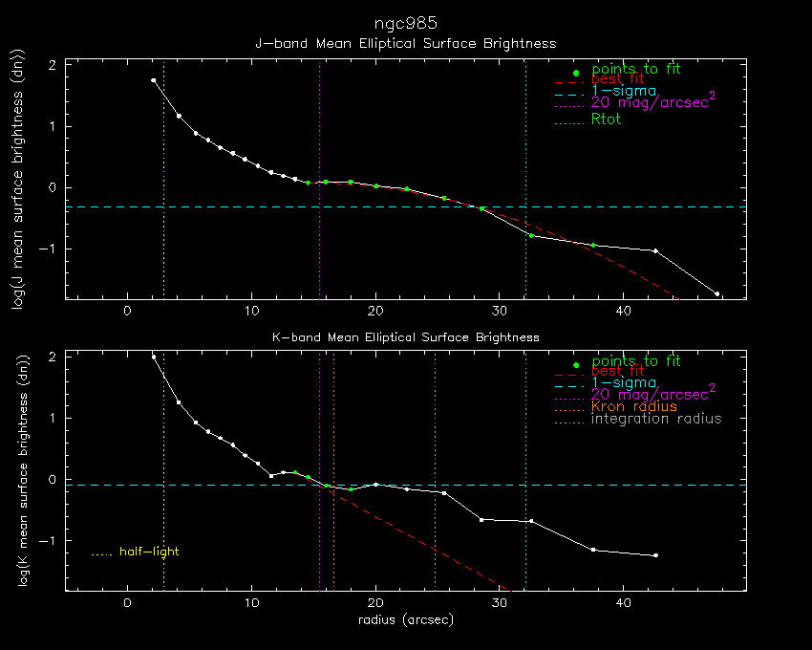Click the yellow dotted half-light legend marker
The width and height of the screenshot is (812, 650).
click(101, 552)
